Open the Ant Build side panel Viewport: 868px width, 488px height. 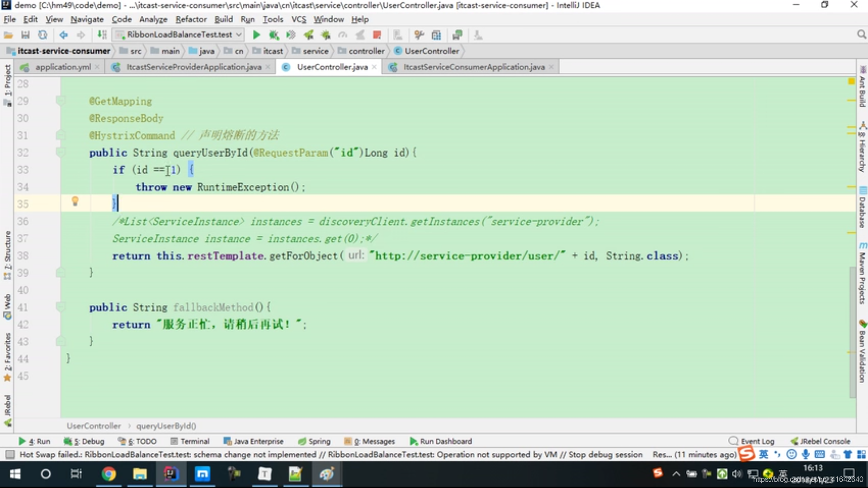(x=863, y=87)
